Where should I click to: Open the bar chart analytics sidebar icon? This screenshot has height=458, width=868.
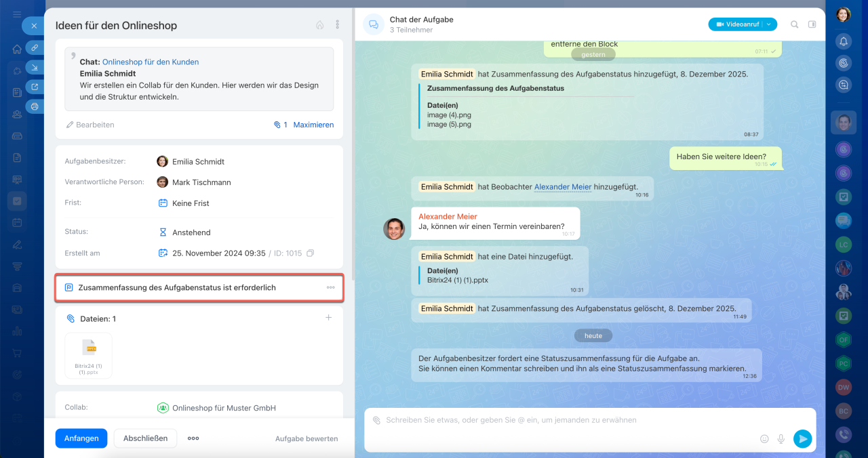click(17, 331)
